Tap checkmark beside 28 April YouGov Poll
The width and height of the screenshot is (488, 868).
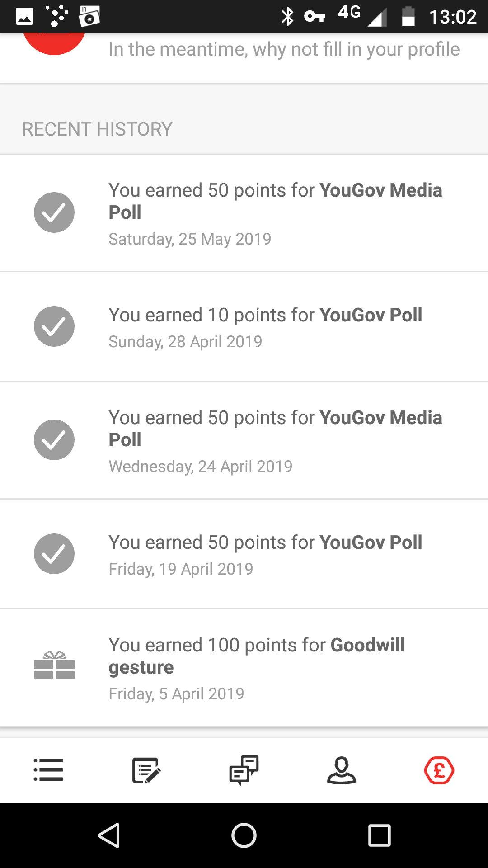pyautogui.click(x=54, y=326)
